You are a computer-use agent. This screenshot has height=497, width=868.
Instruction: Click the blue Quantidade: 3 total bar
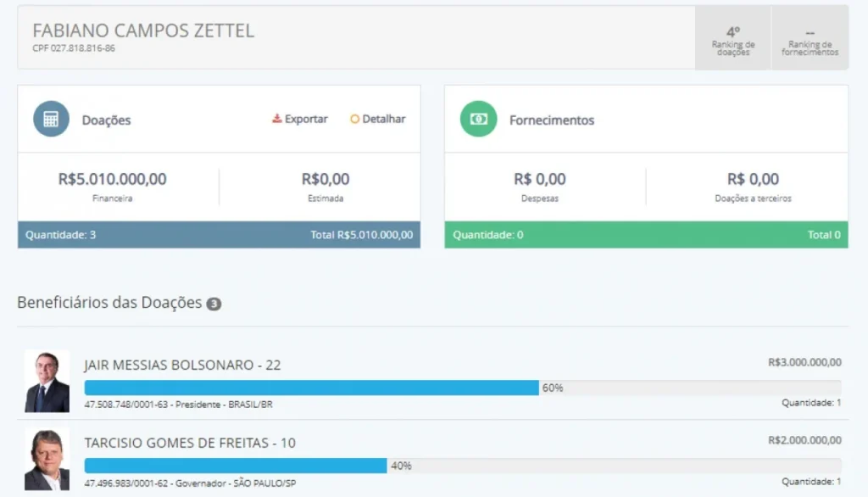219,234
